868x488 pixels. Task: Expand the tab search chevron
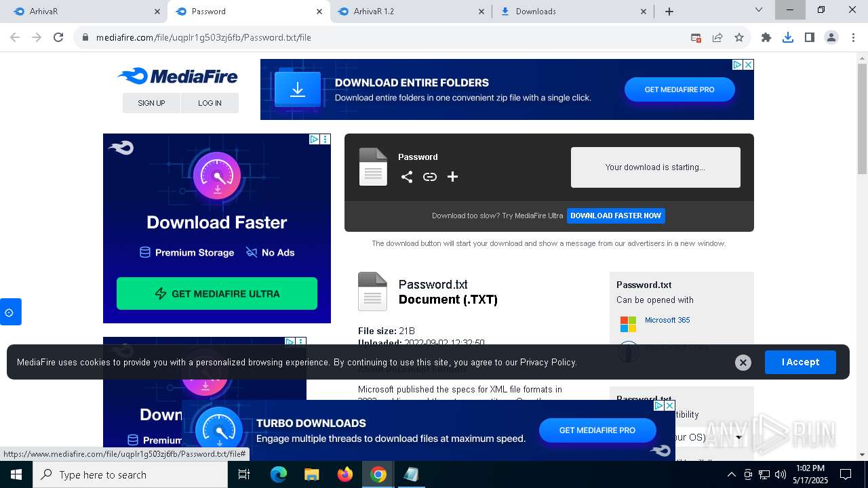(x=759, y=9)
